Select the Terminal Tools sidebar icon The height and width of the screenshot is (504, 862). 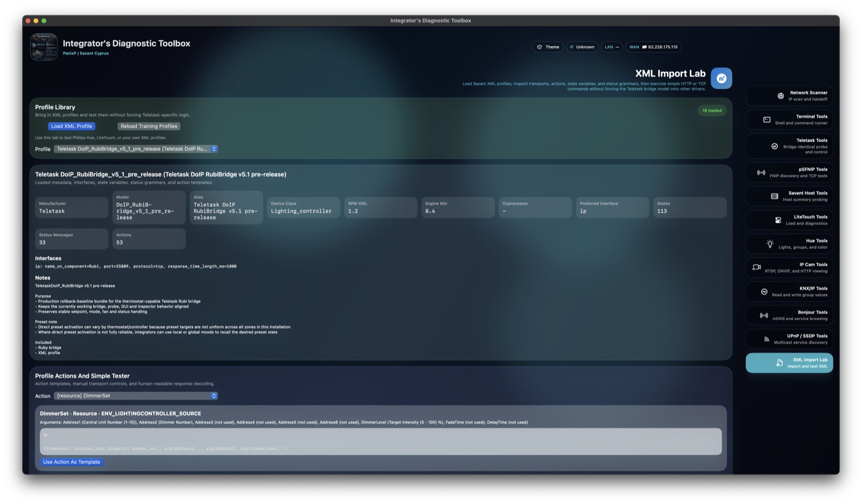click(789, 119)
